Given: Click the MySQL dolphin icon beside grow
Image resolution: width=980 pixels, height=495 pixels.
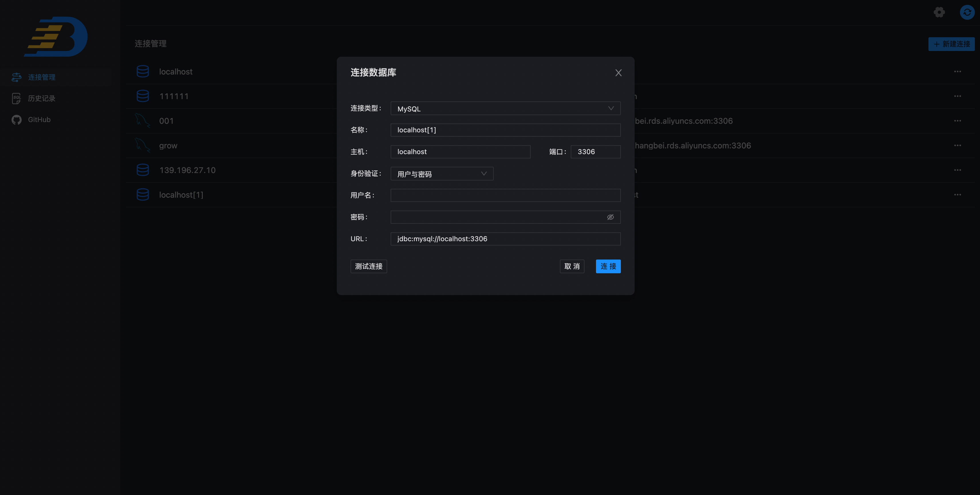Looking at the screenshot, I should pyautogui.click(x=143, y=145).
